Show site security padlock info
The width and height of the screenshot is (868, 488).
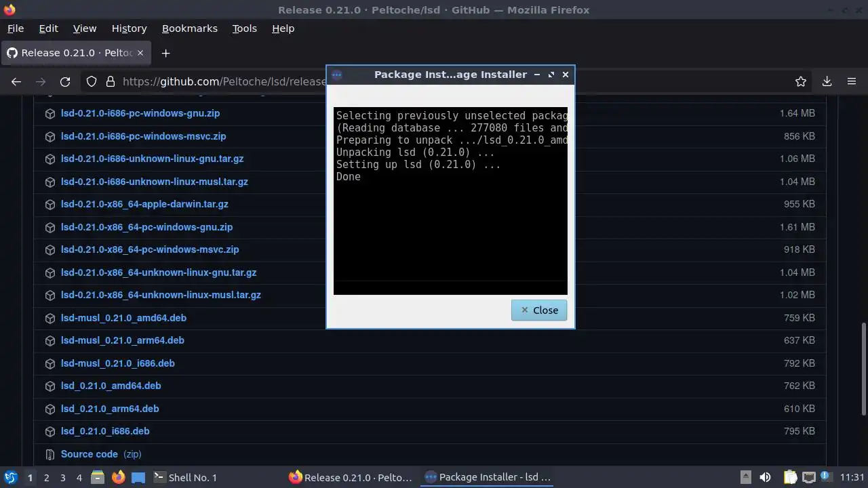point(110,81)
